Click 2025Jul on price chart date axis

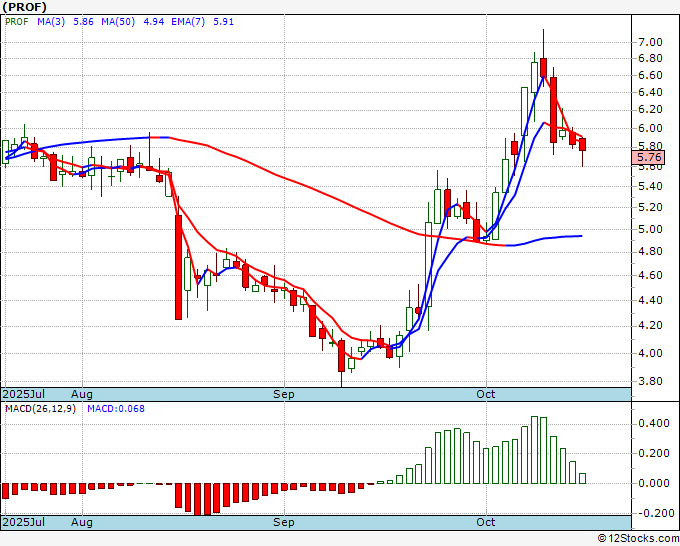coord(23,394)
